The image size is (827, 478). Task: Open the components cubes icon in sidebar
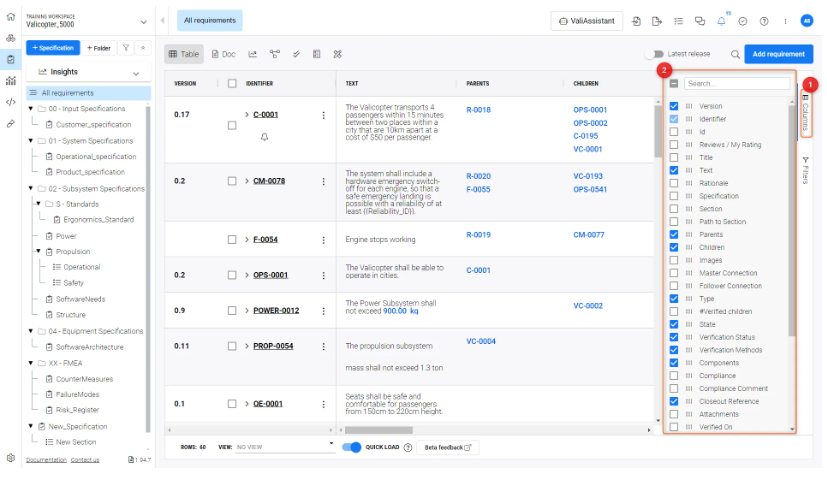coord(11,39)
